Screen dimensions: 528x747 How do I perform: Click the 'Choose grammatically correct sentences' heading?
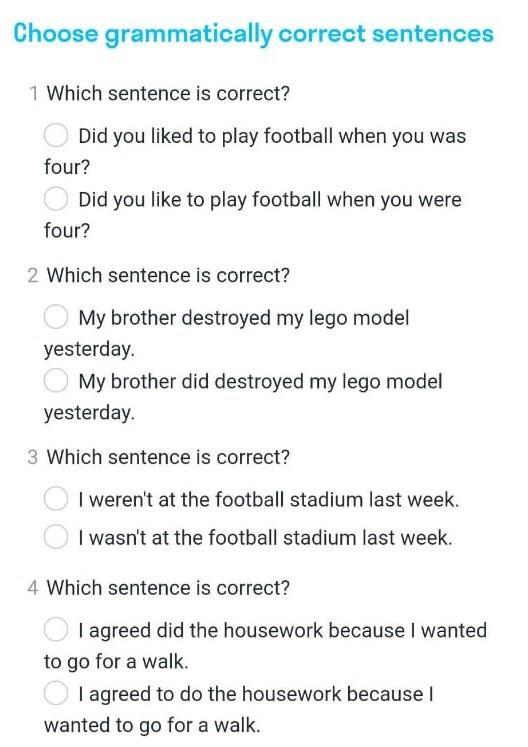254,34
